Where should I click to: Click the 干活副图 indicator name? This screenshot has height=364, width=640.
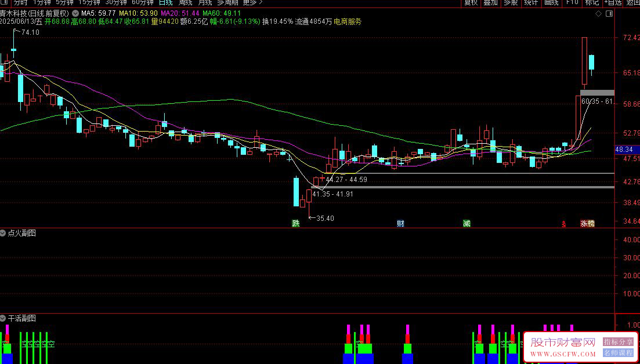[x=21, y=318]
